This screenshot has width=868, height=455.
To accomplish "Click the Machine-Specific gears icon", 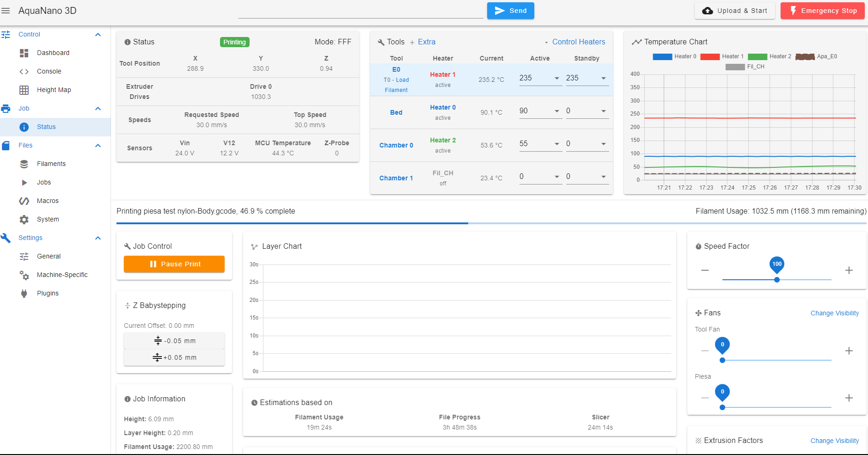I will [x=24, y=275].
